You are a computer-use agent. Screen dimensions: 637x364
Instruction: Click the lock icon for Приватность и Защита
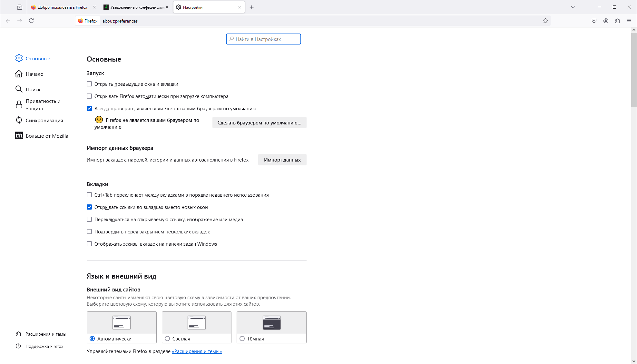point(19,104)
